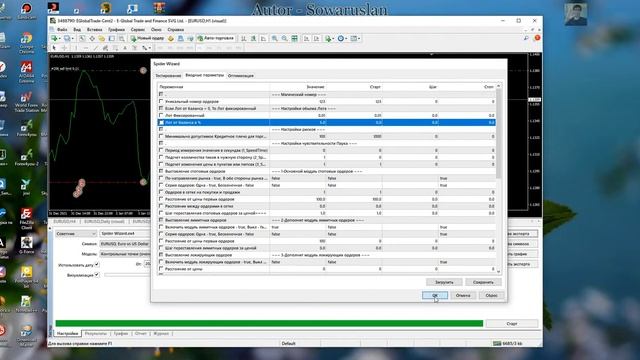
Task: Switch to the Тестирование tab in dialog
Action: (168, 76)
